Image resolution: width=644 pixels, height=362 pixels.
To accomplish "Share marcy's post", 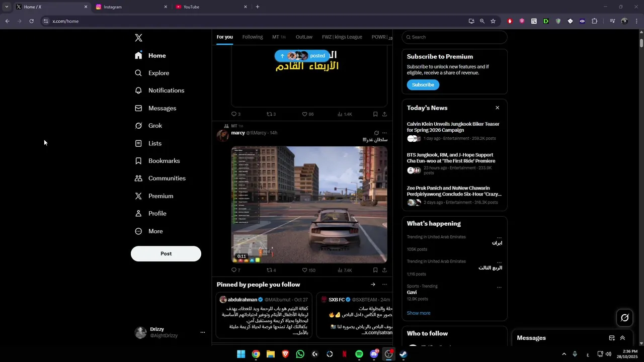I will pos(384,270).
